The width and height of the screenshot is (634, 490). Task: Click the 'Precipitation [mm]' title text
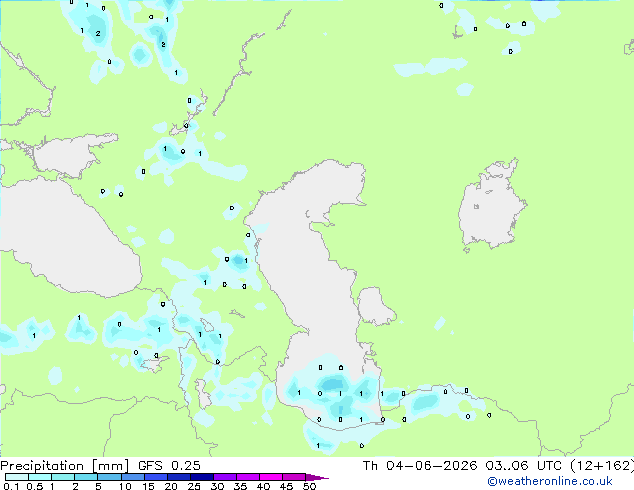[65, 466]
